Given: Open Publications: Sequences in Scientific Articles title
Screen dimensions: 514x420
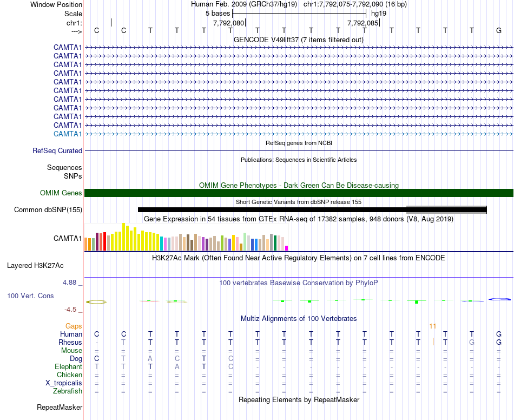Looking at the screenshot, I should point(299,160).
